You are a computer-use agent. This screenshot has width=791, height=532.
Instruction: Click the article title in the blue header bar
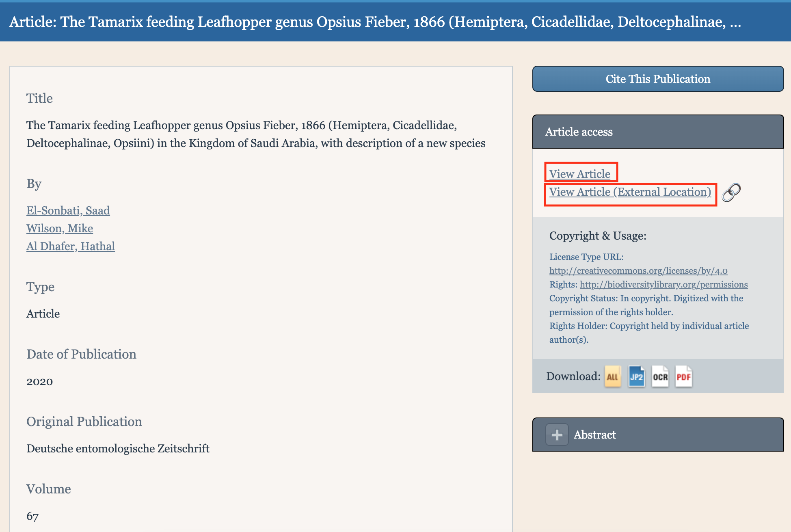click(375, 22)
